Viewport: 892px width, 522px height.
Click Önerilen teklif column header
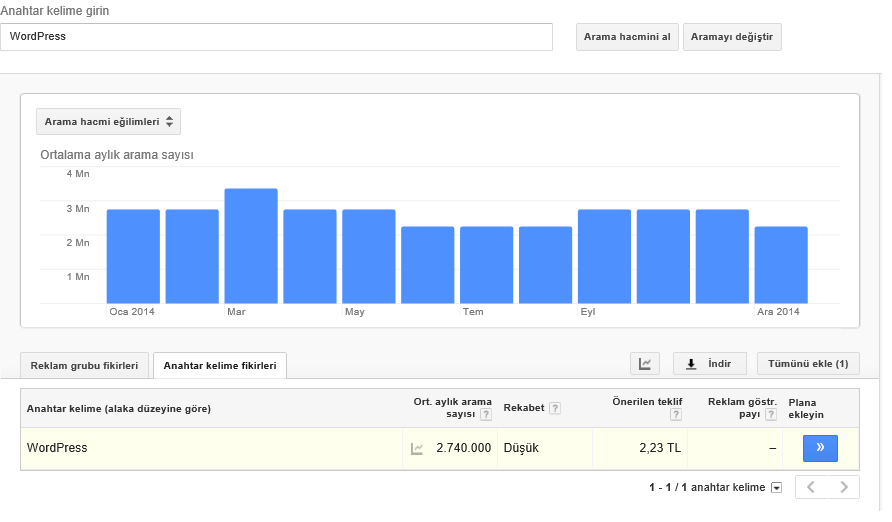point(647,401)
